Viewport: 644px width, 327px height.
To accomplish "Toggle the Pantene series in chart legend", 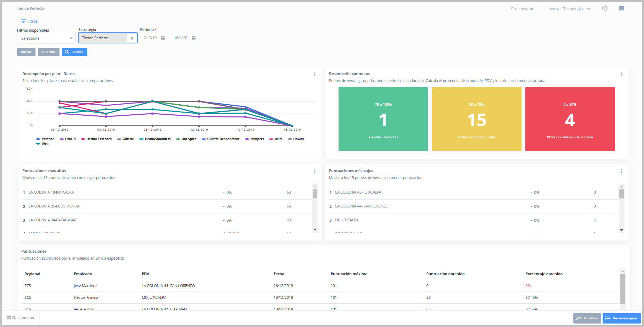I will [45, 139].
